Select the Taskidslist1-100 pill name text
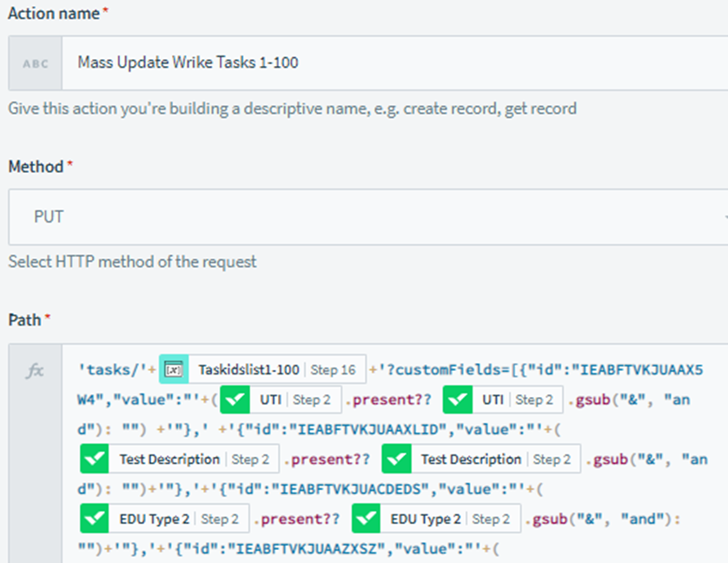 [x=248, y=370]
